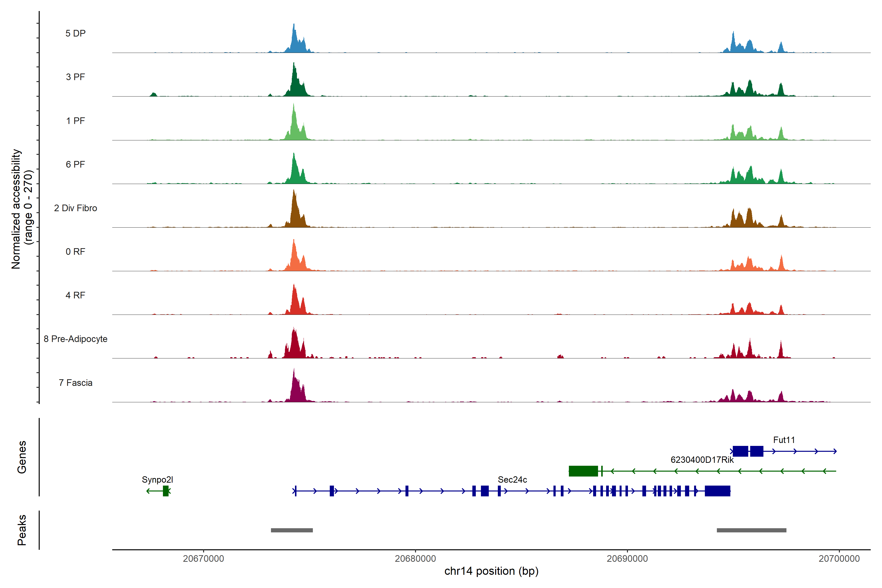Screen dimensions: 882x588
Task: Click the 20700000 axis tick label
Action: pos(839,559)
